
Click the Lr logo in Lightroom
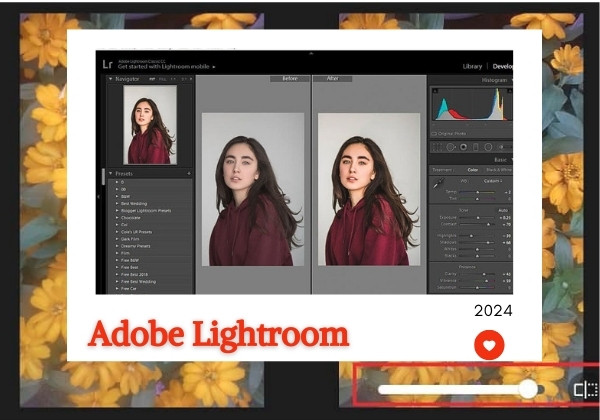coord(107,64)
